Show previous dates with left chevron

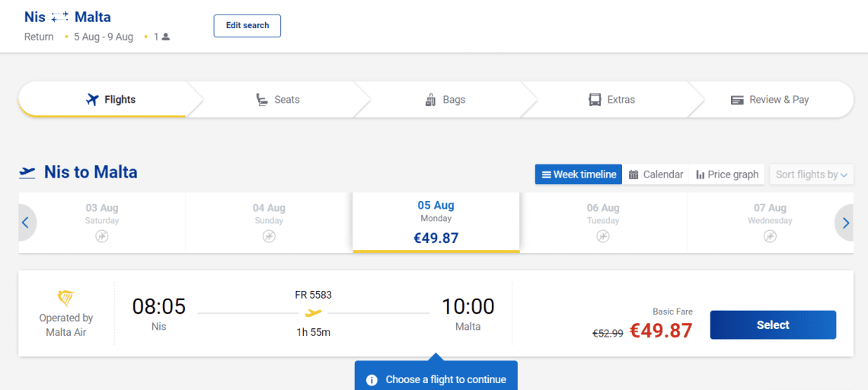[x=25, y=222]
